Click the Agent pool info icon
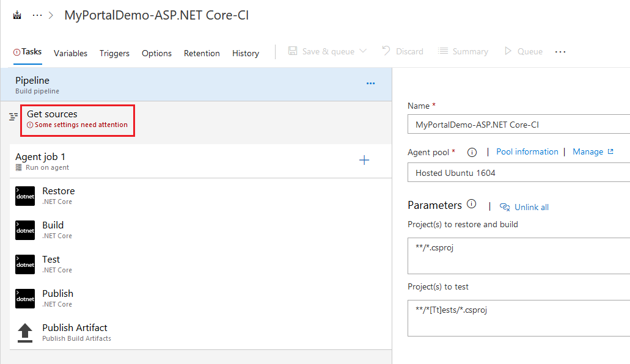This screenshot has height=364, width=630. (472, 152)
